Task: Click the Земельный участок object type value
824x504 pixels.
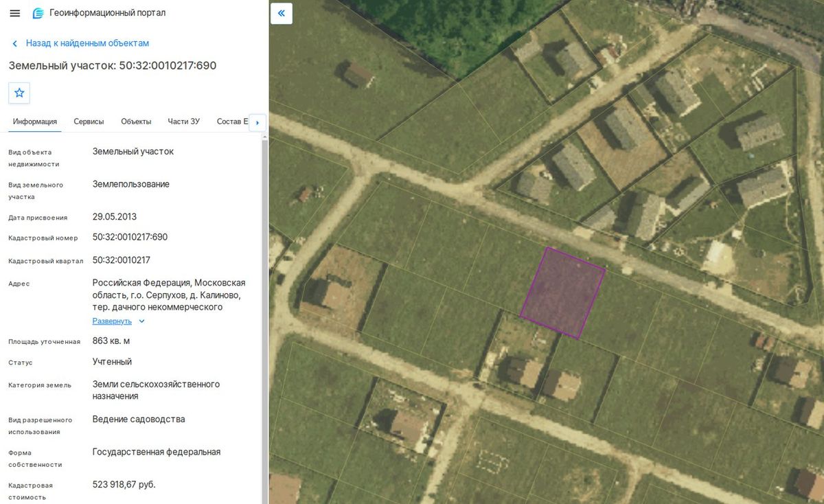Action: pyautogui.click(x=133, y=151)
